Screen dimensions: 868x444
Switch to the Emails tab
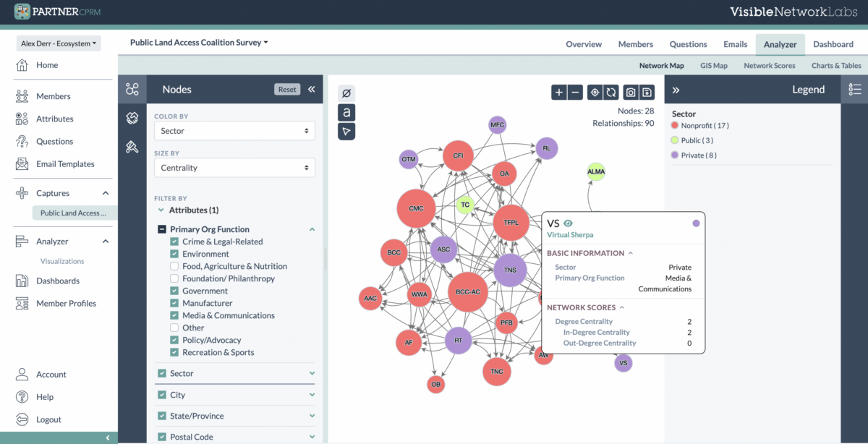pos(735,44)
